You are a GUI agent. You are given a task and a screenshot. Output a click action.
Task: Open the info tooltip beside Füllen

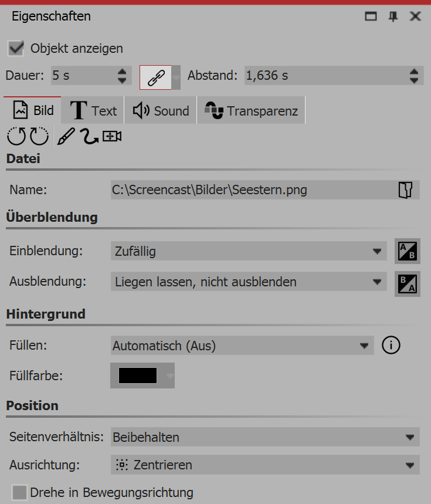(391, 345)
